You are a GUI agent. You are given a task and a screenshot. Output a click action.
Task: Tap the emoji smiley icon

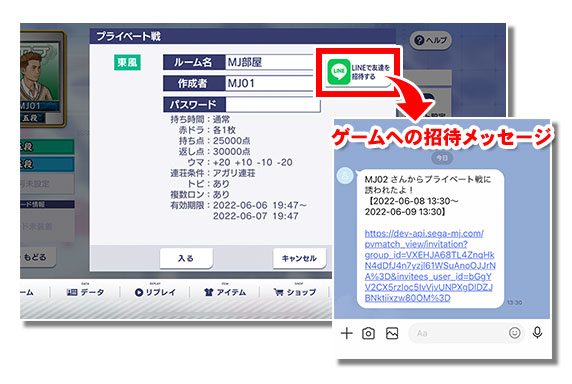514,333
